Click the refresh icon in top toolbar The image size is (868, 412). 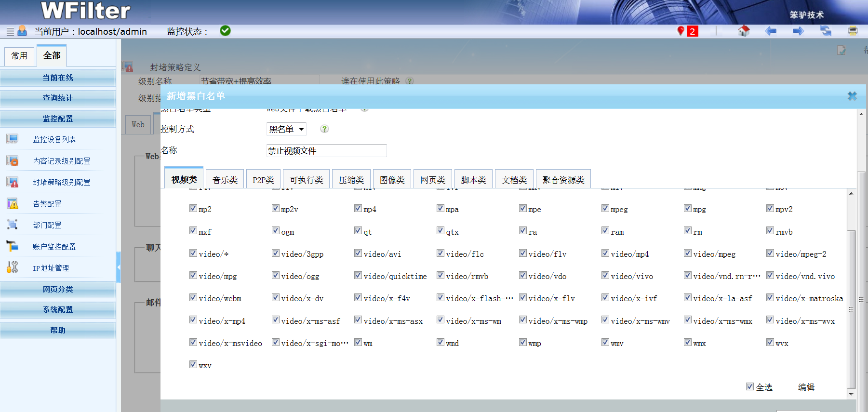(826, 31)
